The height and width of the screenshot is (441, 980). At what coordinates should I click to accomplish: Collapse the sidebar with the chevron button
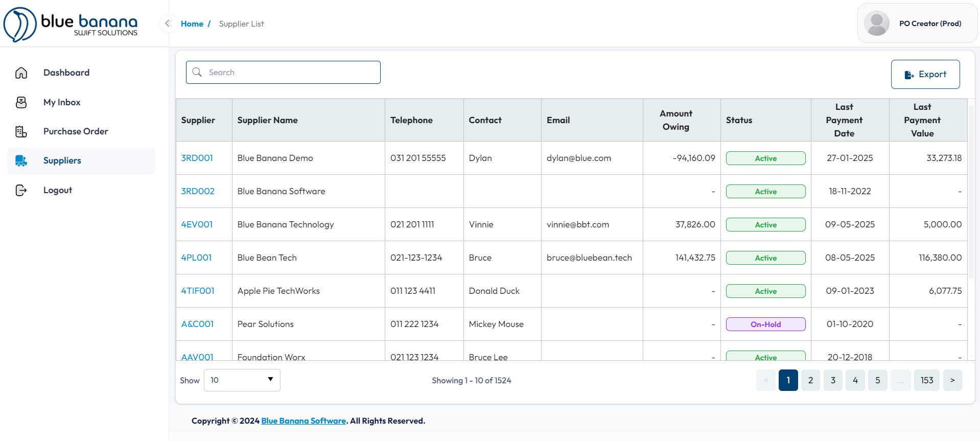(168, 24)
